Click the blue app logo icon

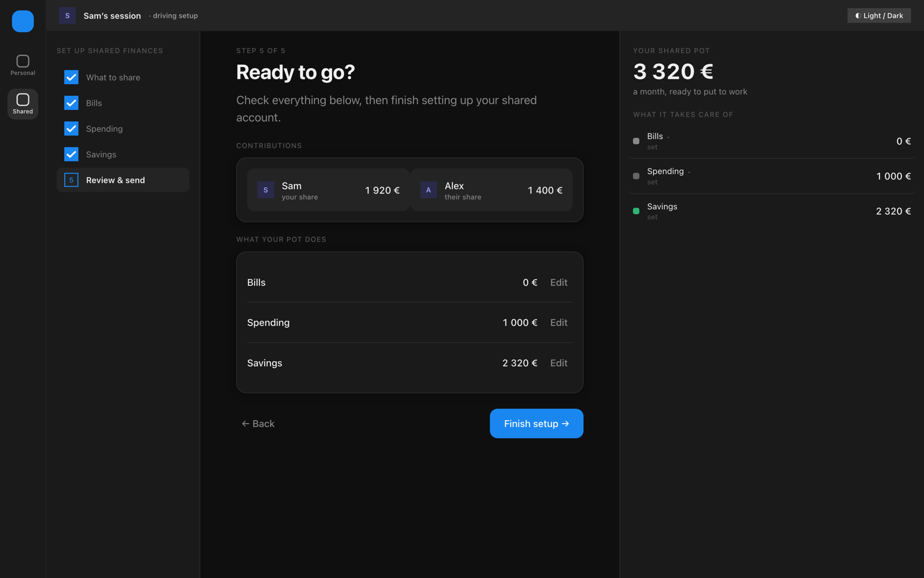tap(23, 21)
